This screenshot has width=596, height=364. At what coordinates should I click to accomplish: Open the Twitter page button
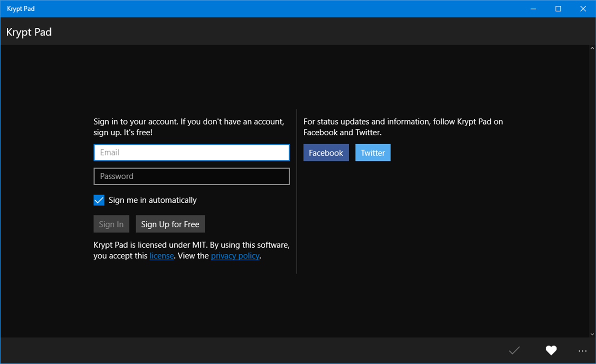(373, 153)
